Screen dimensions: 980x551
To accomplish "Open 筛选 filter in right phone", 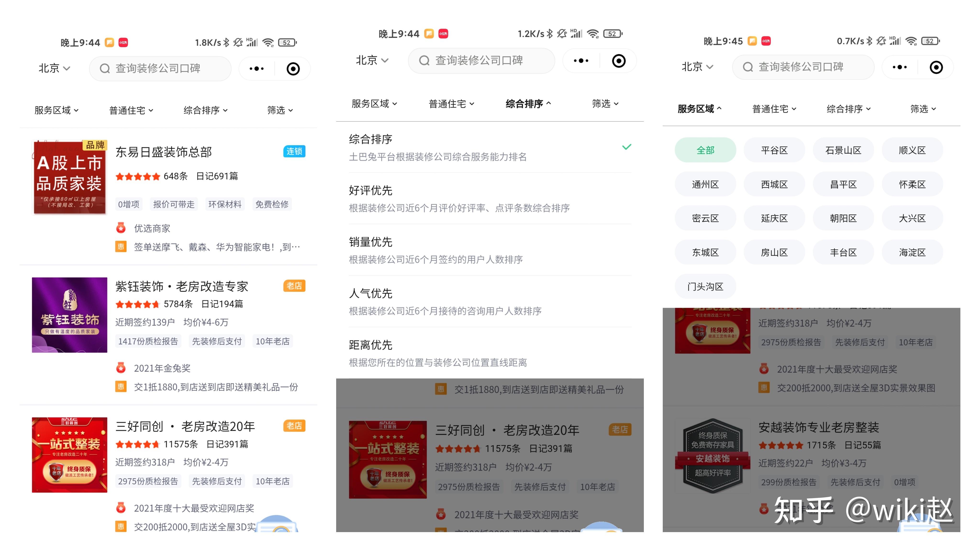I will tap(923, 109).
